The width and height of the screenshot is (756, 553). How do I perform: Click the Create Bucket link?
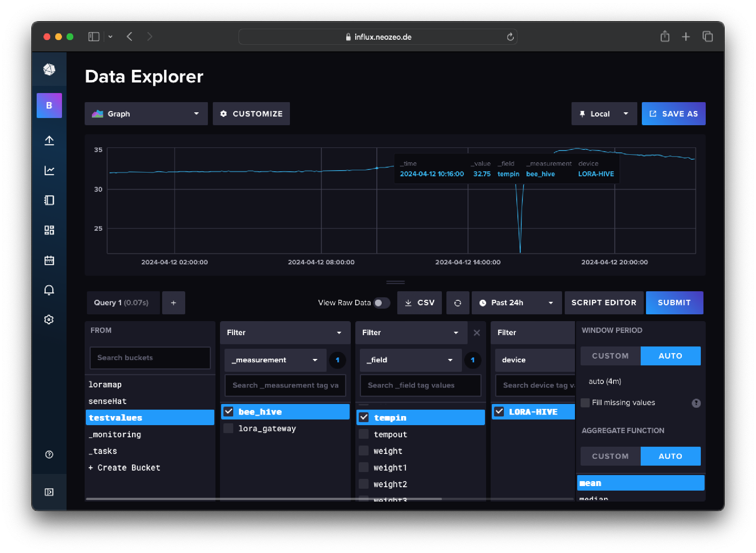(x=124, y=468)
